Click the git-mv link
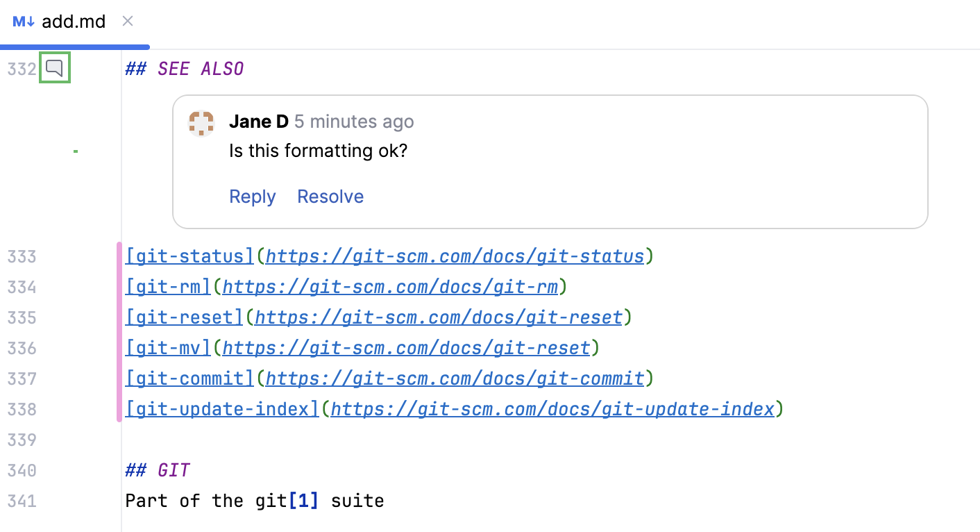This screenshot has height=532, width=980. (x=167, y=347)
